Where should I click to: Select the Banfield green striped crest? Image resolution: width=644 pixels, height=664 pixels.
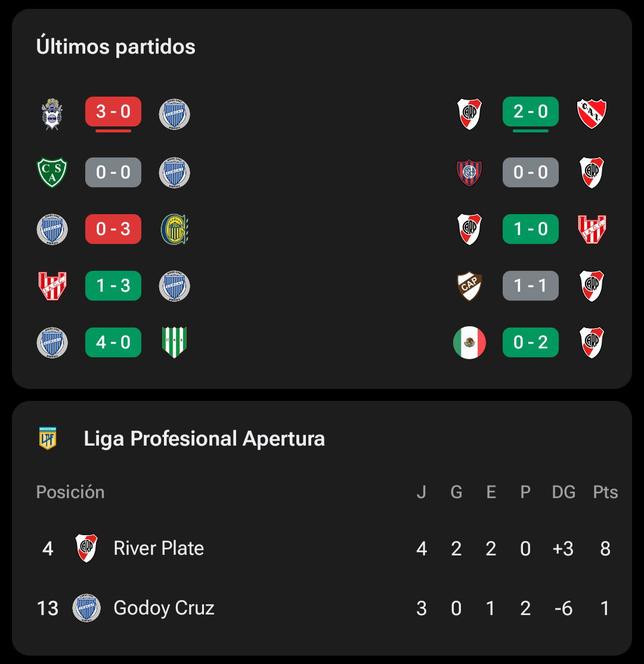(x=174, y=342)
